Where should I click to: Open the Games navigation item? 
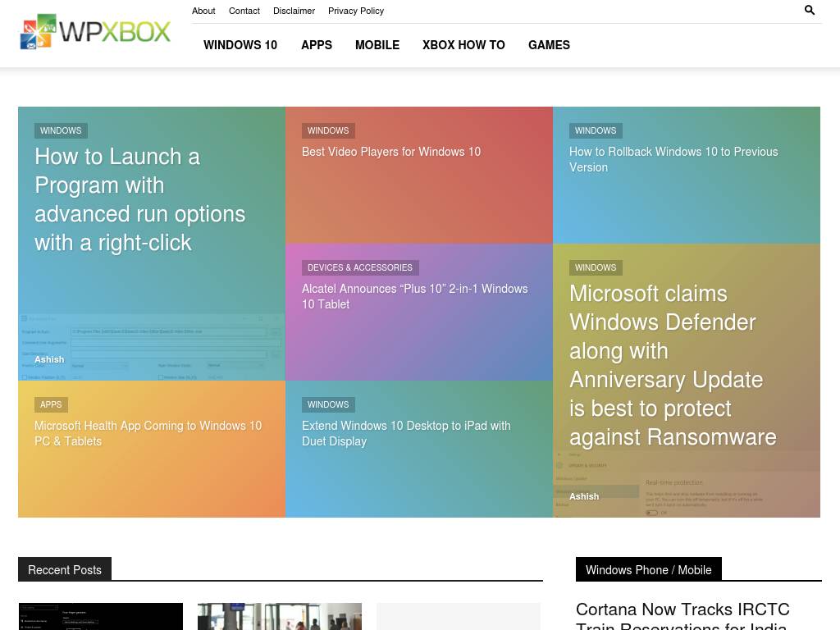pos(549,45)
